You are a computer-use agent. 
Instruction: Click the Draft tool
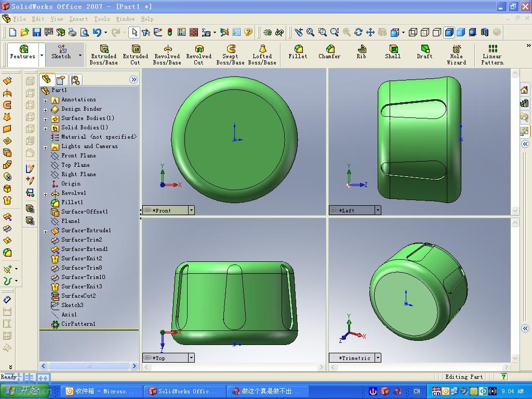point(425,52)
